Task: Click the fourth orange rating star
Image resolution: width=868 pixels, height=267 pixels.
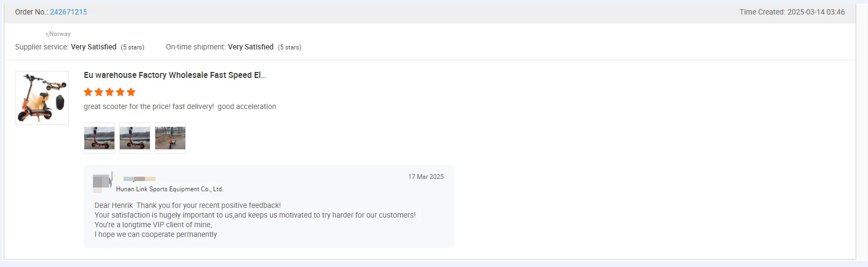Action: [x=120, y=92]
